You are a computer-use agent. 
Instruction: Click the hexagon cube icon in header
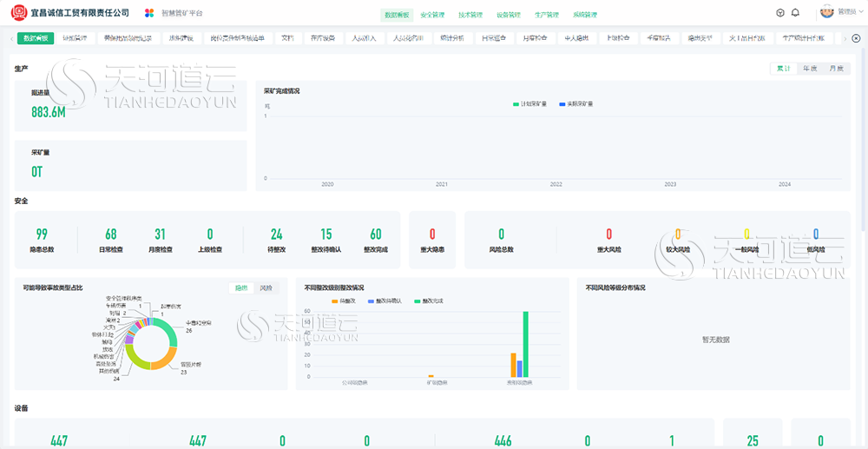tap(780, 13)
